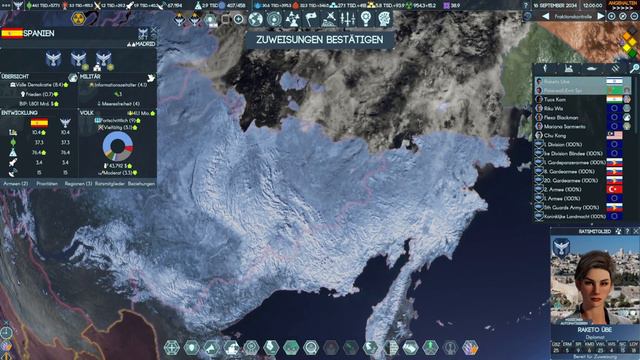This screenshot has height=360, width=640.
Task: Click Volle Demokratie government row
Action: pyautogui.click(x=39, y=85)
